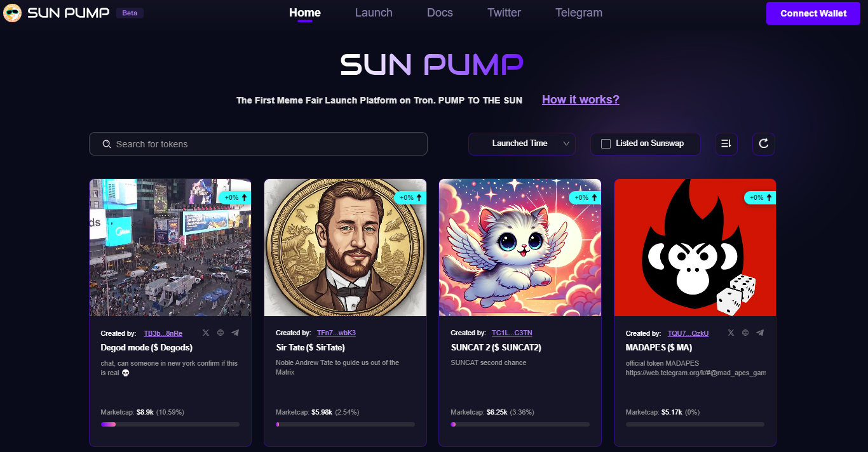The image size is (868, 452).
Task: Open the Docs menu item
Action: [x=440, y=13]
